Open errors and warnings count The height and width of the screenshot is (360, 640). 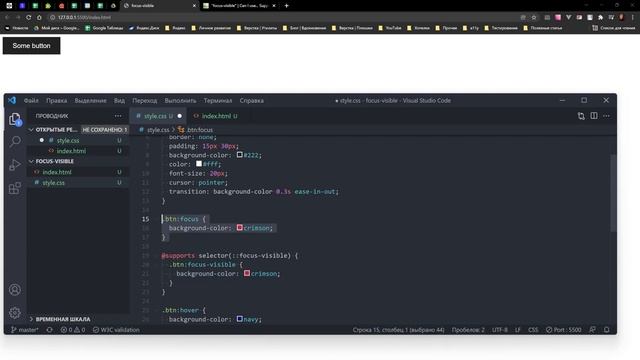73,329
